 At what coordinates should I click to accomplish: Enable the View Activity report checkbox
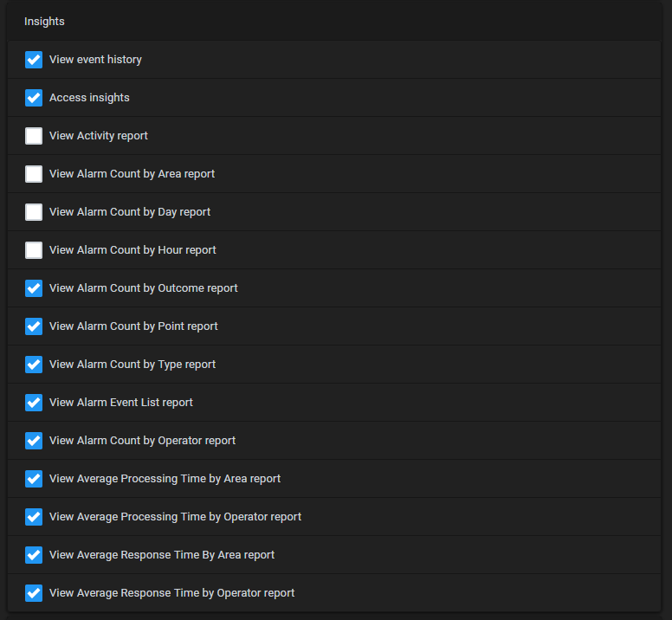[34, 136]
